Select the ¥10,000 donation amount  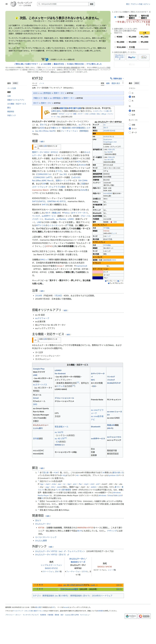click(115, 47)
